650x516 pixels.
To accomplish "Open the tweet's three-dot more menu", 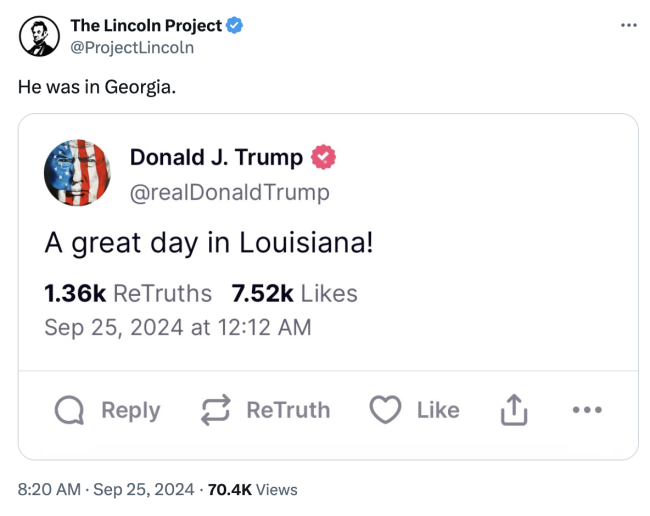I will (628, 25).
